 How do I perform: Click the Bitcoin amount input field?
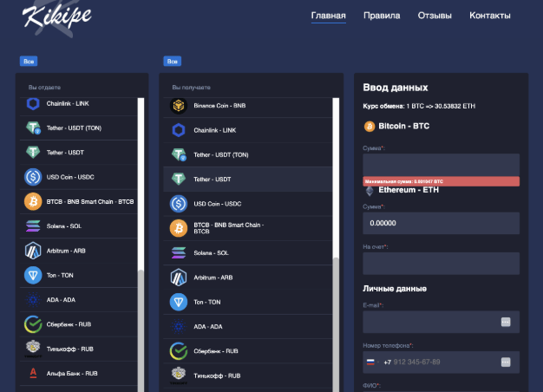click(x=441, y=165)
